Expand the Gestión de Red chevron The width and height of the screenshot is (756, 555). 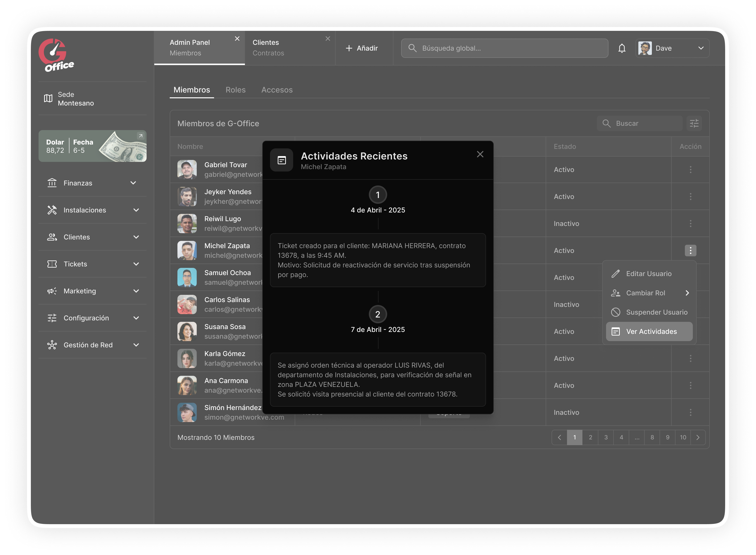136,345
